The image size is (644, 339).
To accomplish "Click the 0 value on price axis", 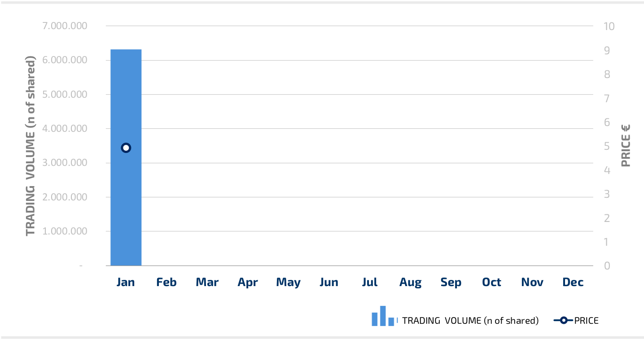I will click(607, 266).
